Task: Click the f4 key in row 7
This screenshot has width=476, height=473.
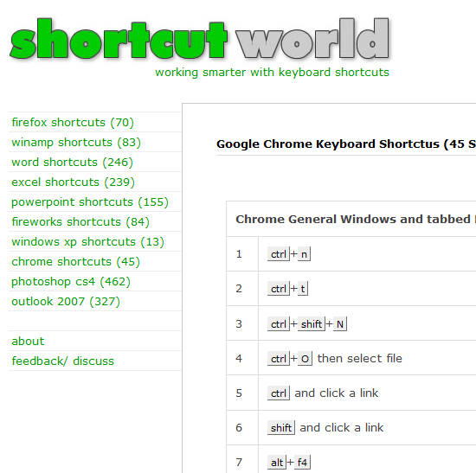Action: pyautogui.click(x=302, y=463)
